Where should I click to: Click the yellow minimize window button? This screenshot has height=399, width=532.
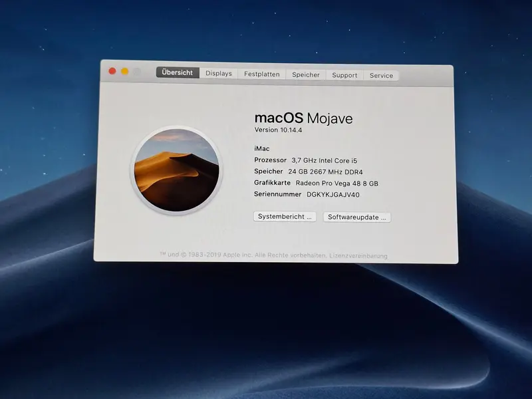point(125,71)
